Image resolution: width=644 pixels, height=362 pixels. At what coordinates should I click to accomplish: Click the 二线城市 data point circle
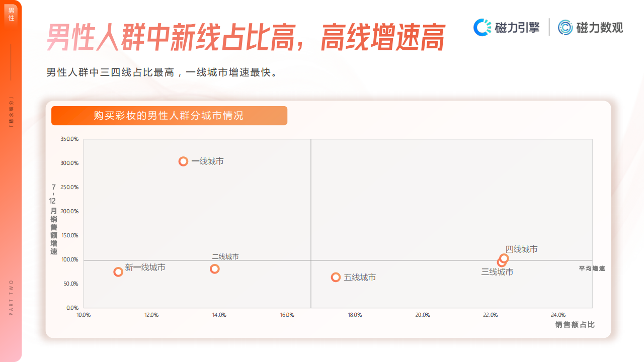214,269
